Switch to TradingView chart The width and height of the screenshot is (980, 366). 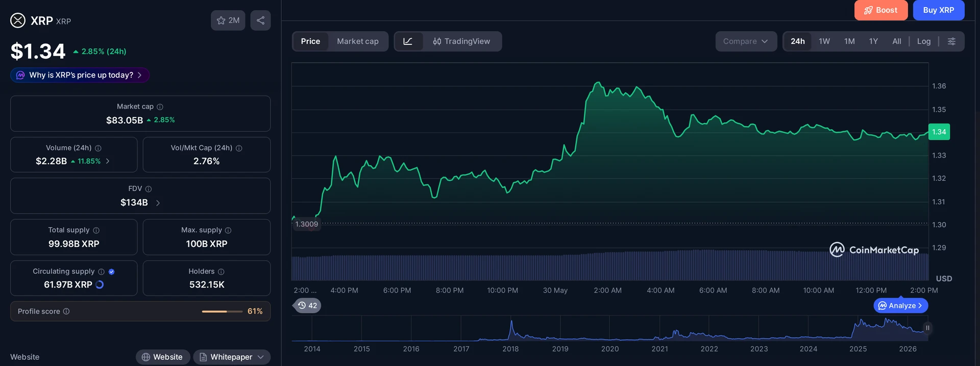coord(461,41)
